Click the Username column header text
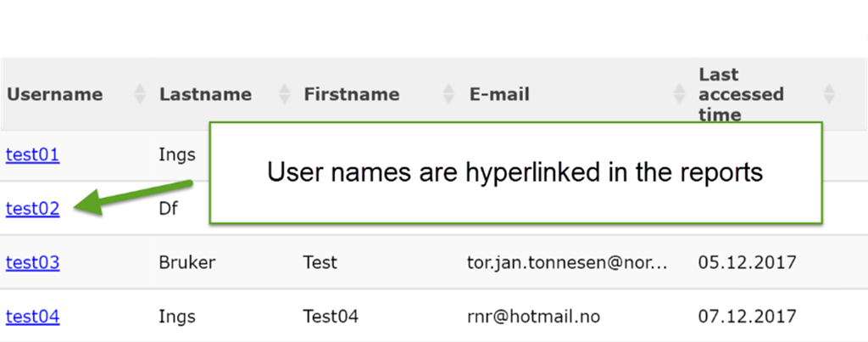The width and height of the screenshot is (868, 342). tap(54, 95)
